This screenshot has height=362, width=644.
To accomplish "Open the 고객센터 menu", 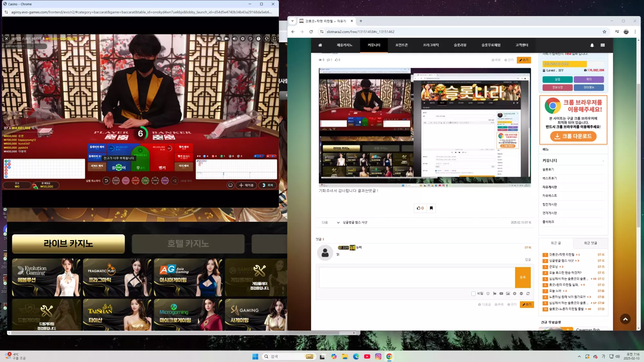I will pyautogui.click(x=522, y=45).
